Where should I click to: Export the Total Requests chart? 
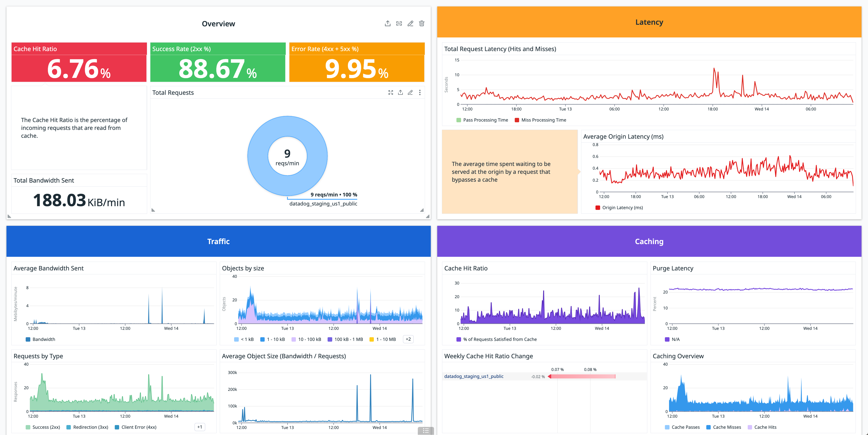(x=400, y=92)
